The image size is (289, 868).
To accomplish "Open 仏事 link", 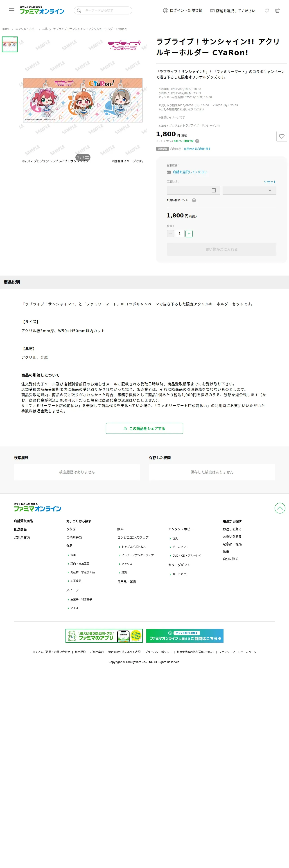I will pos(226,551).
